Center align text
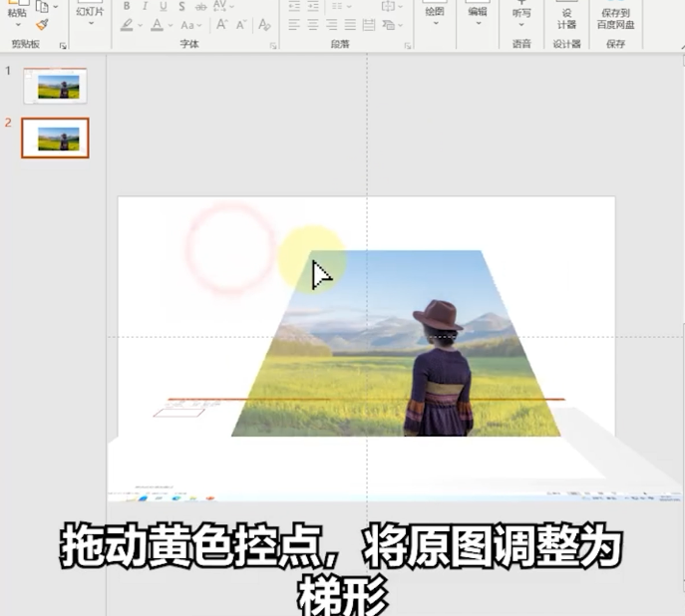685x616 pixels. pyautogui.click(x=313, y=25)
